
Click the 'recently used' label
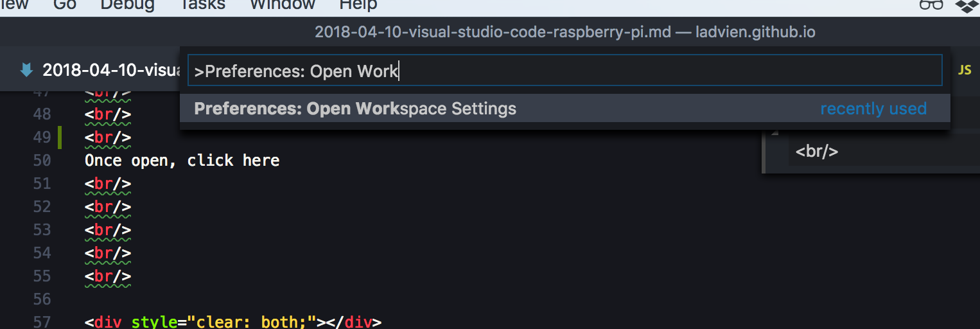873,109
